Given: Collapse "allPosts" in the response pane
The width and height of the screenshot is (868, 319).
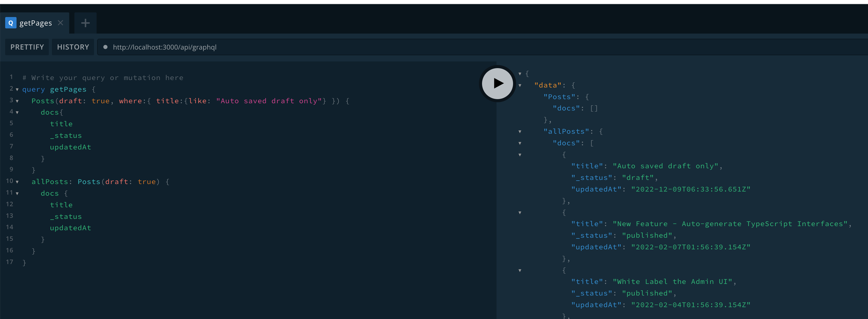Looking at the screenshot, I should click(520, 132).
